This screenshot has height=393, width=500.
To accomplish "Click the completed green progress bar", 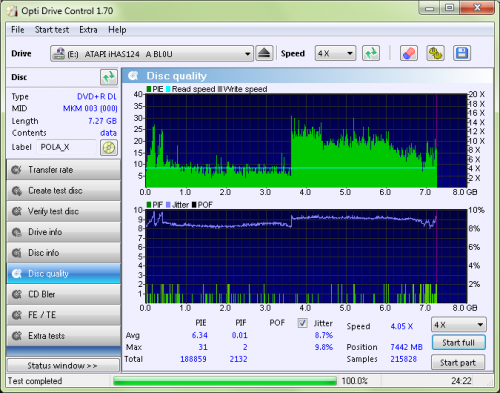I will pos(225,381).
